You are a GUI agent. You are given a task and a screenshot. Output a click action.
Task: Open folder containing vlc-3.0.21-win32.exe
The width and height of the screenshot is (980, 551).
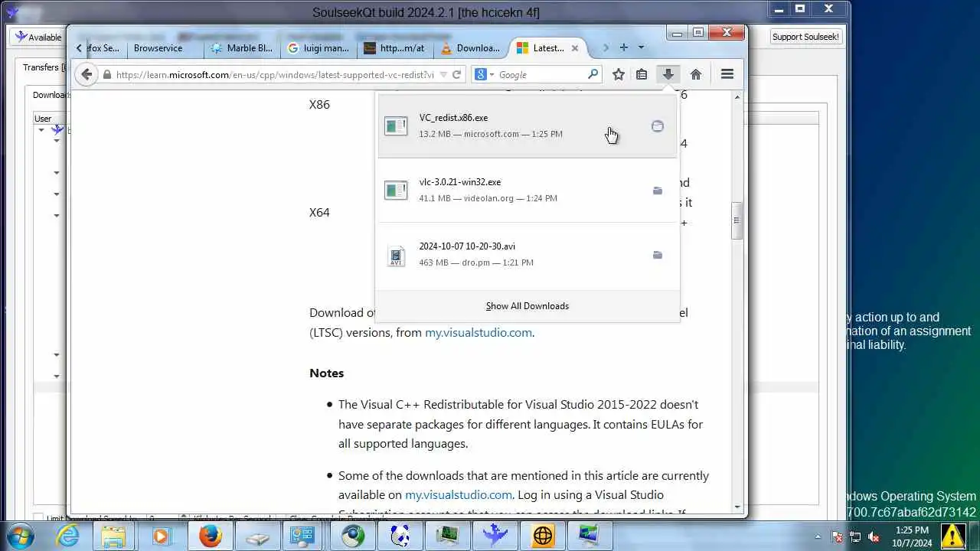(658, 191)
